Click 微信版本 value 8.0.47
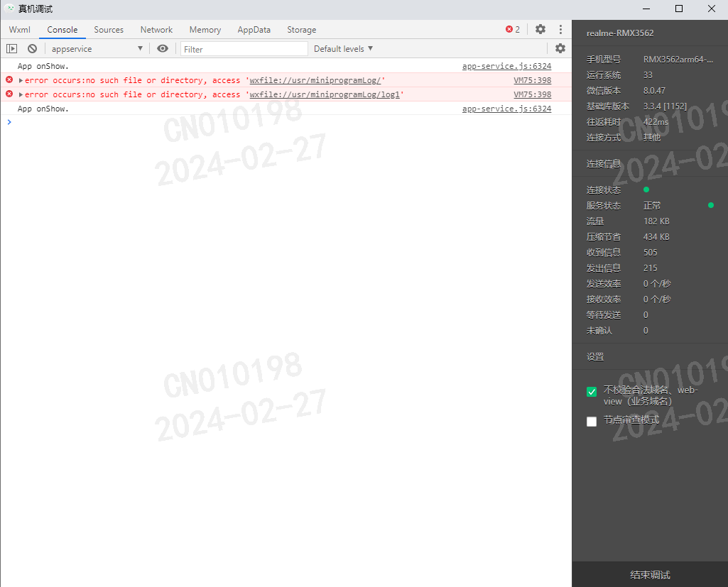This screenshot has width=728, height=587. click(654, 90)
